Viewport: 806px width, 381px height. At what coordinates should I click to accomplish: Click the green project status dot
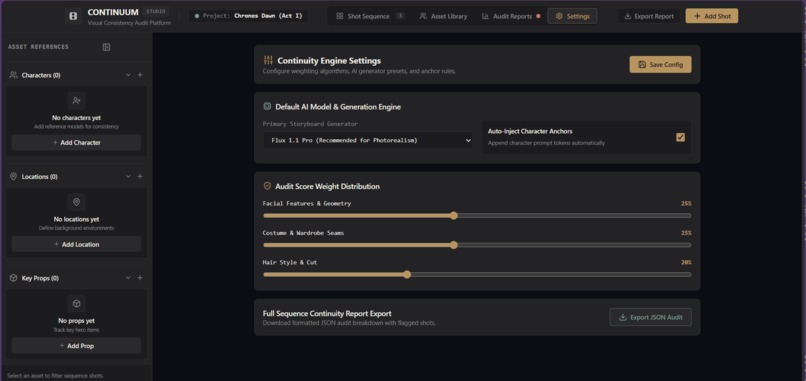pos(197,16)
